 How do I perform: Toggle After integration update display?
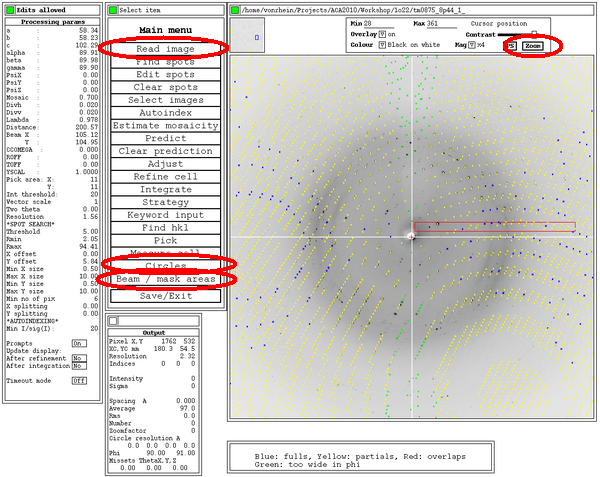pyautogui.click(x=76, y=366)
